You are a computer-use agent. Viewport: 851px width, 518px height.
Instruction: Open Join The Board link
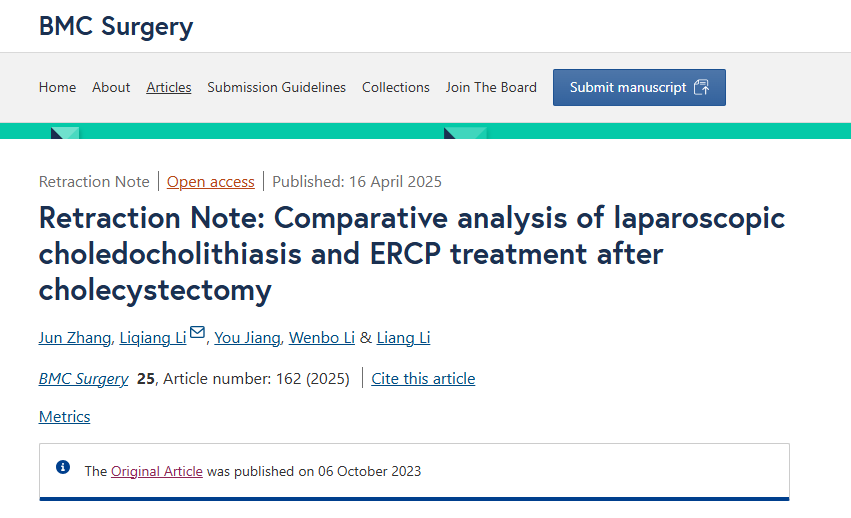pyautogui.click(x=491, y=87)
